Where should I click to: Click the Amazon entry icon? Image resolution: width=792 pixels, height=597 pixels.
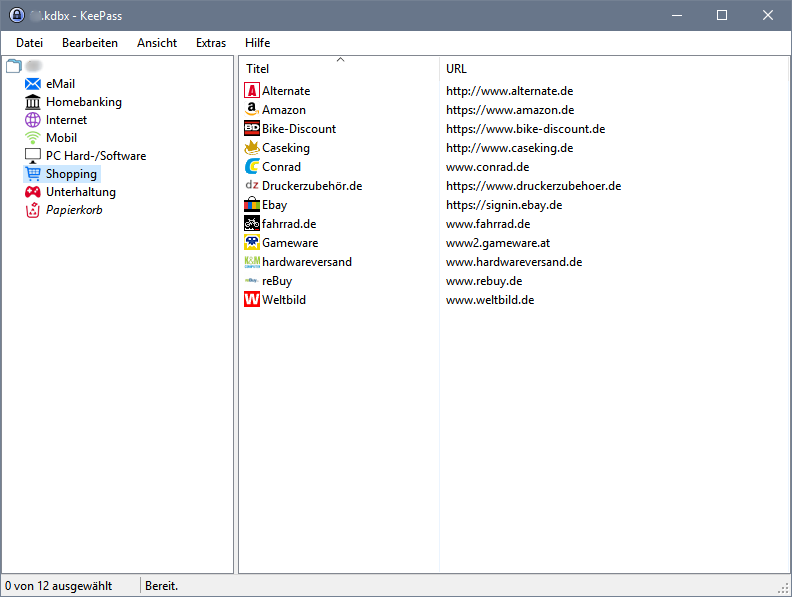click(252, 110)
